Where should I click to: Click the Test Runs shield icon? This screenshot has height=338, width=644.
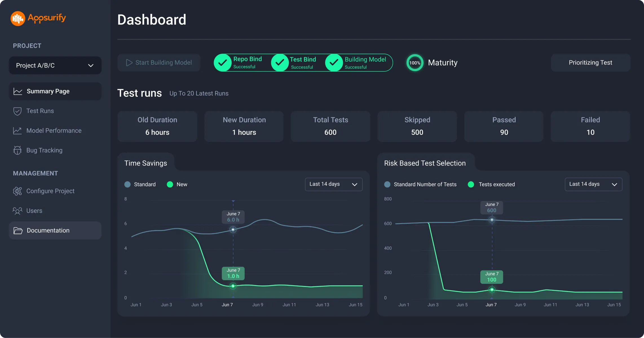coord(17,111)
